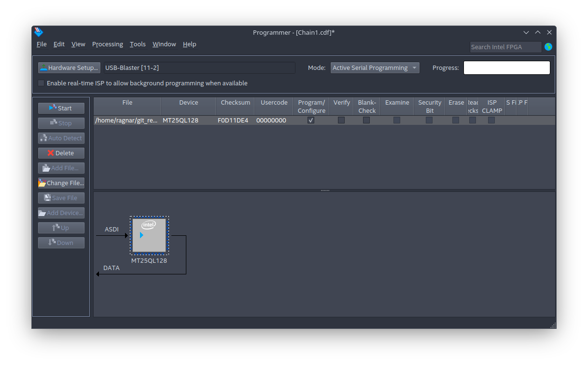
Task: Click inside the Search Intel FPGA field
Action: (x=505, y=47)
